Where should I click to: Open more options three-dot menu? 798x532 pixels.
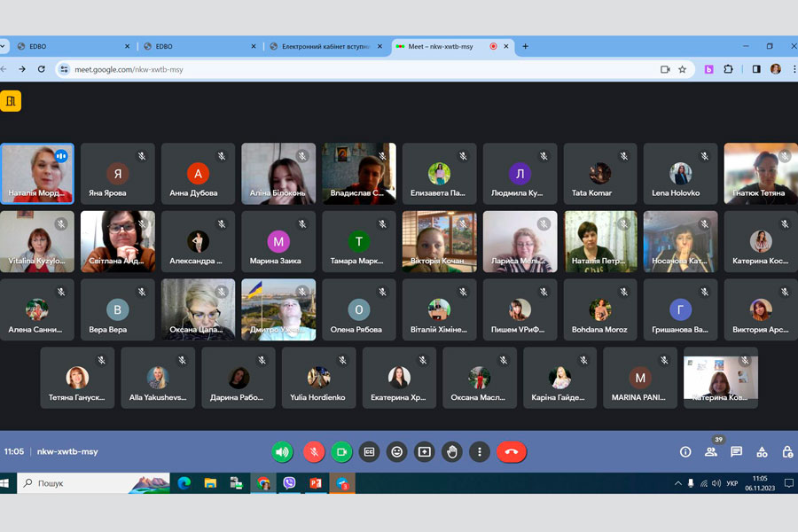[x=480, y=452]
